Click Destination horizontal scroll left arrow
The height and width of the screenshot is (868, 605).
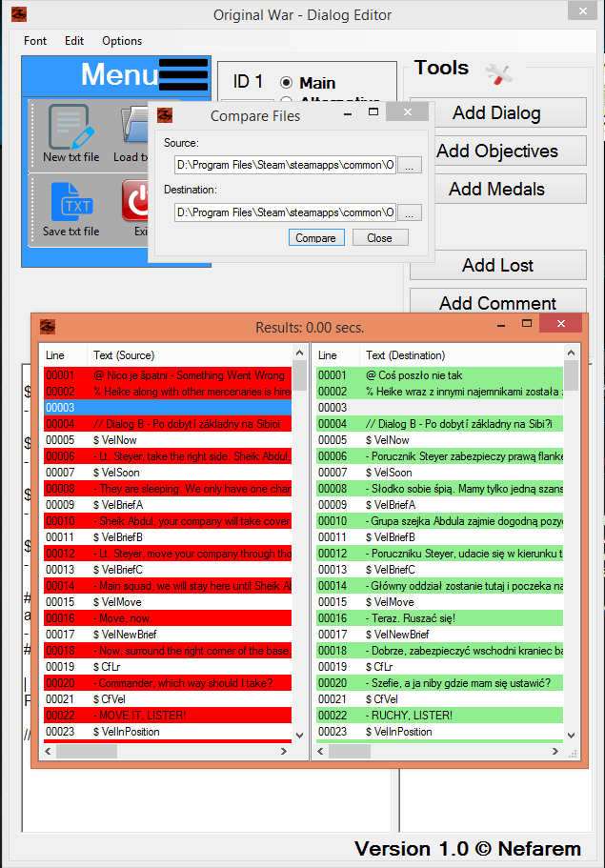320,751
